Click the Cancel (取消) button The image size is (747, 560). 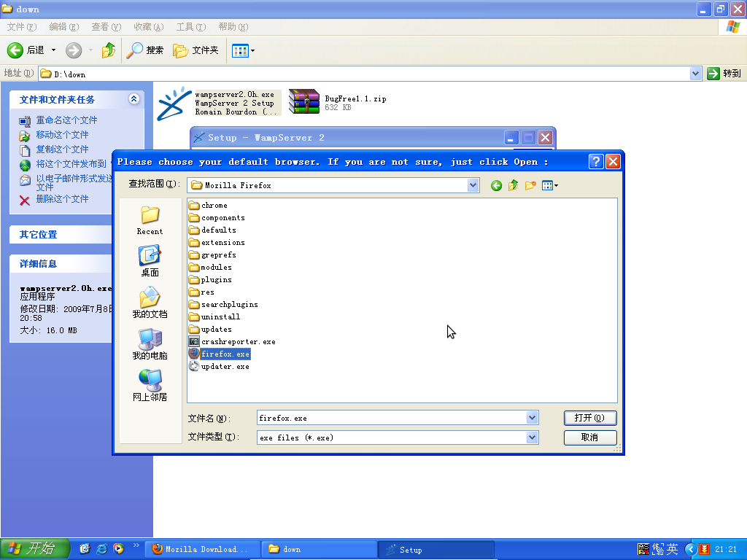pos(589,437)
